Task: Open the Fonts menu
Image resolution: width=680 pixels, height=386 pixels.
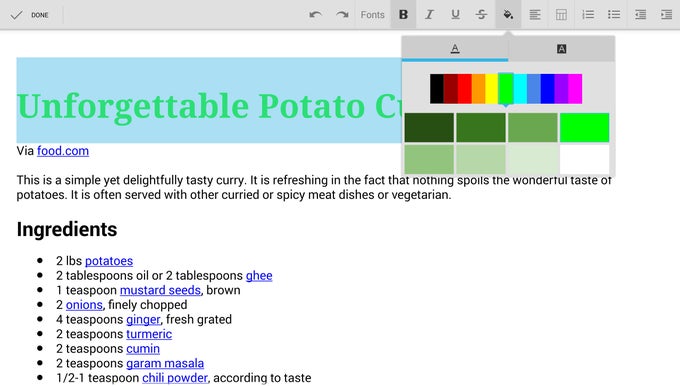Action: [x=372, y=15]
